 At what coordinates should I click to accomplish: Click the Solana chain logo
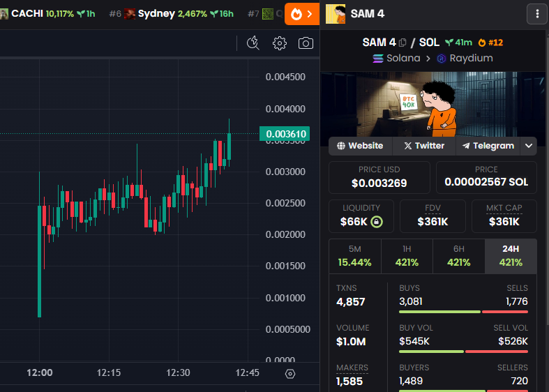[378, 59]
